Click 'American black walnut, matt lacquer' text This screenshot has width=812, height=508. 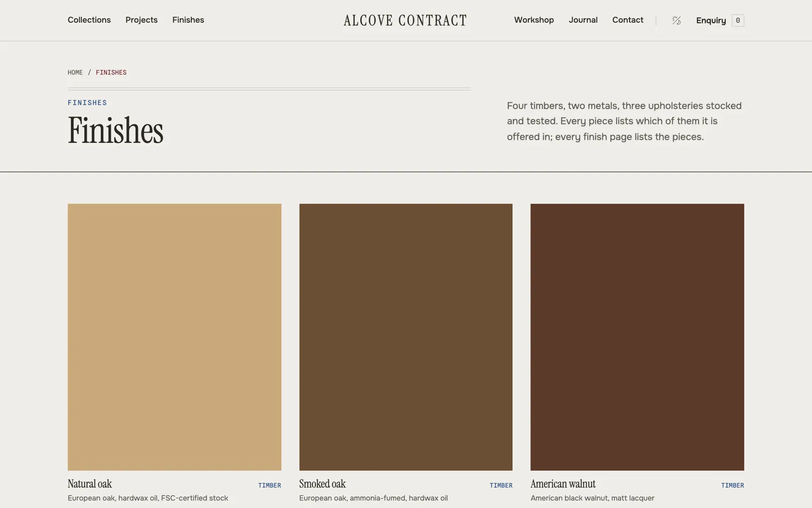[592, 498]
